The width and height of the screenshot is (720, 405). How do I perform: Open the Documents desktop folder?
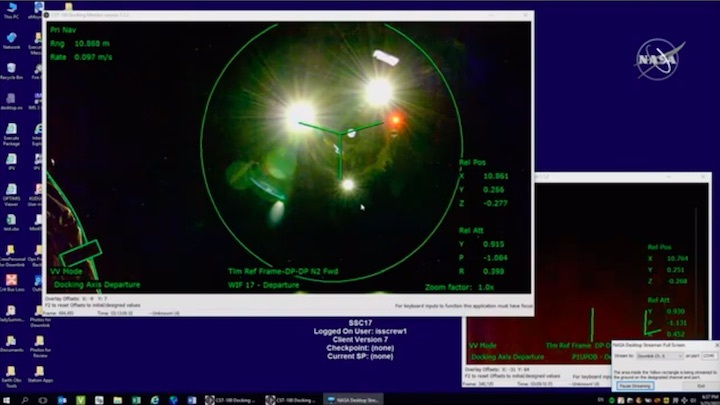click(x=11, y=344)
